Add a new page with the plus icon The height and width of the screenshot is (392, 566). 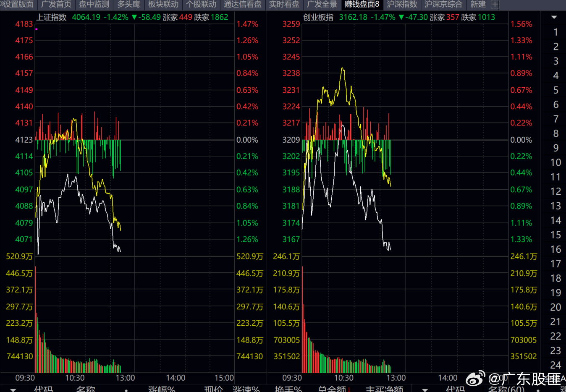(495, 5)
